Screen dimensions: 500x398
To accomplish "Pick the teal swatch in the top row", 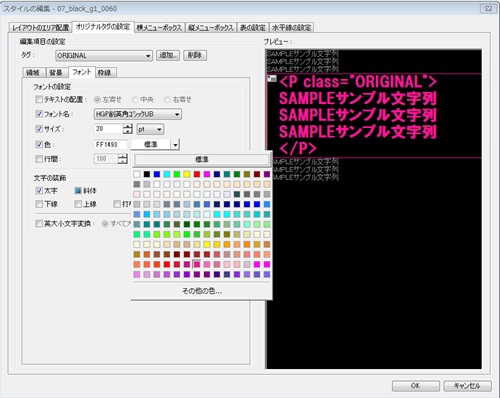I will click(227, 174).
